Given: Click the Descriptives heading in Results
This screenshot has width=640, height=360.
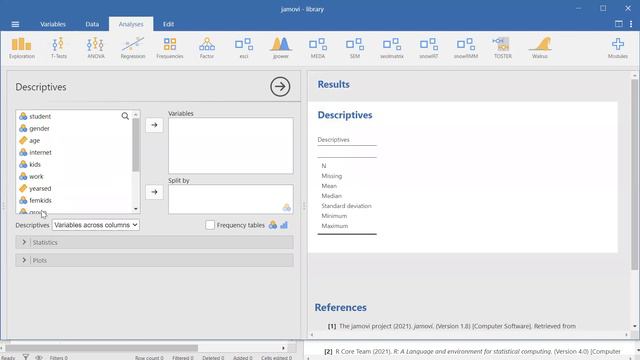Looking at the screenshot, I should [345, 115].
